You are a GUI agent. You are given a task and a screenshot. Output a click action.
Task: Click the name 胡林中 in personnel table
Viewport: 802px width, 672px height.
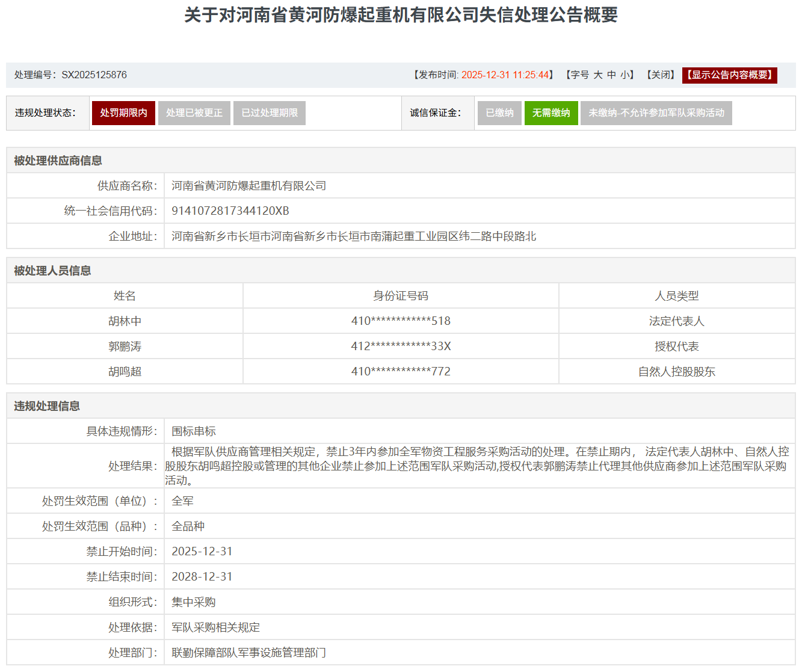(x=125, y=321)
